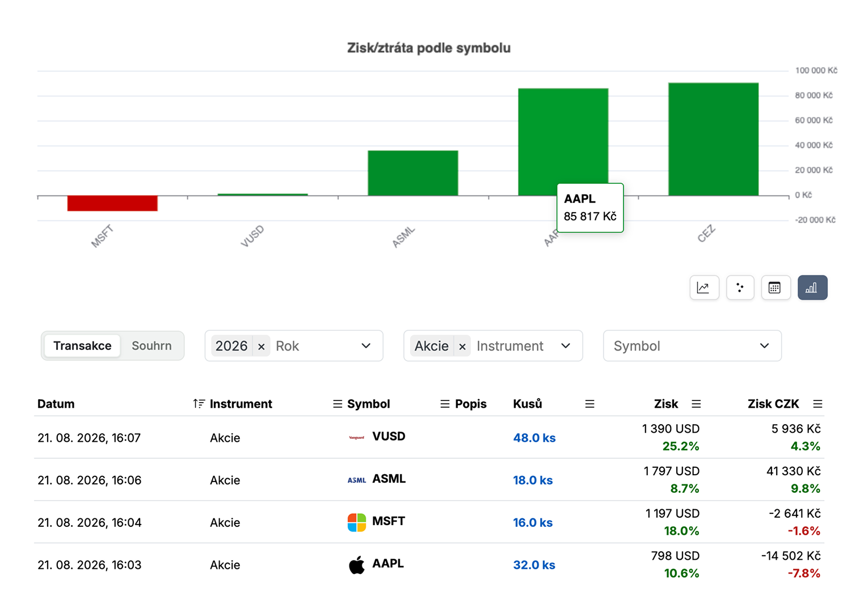Click the MSFT axis label under chart
The width and height of the screenshot is (868, 604).
(x=103, y=236)
